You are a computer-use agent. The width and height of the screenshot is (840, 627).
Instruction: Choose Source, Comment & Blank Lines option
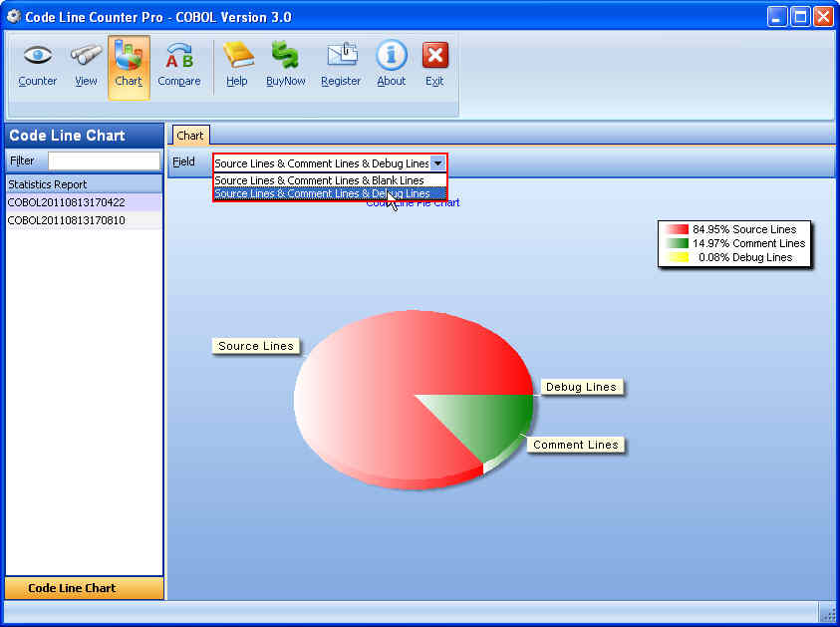click(x=320, y=180)
